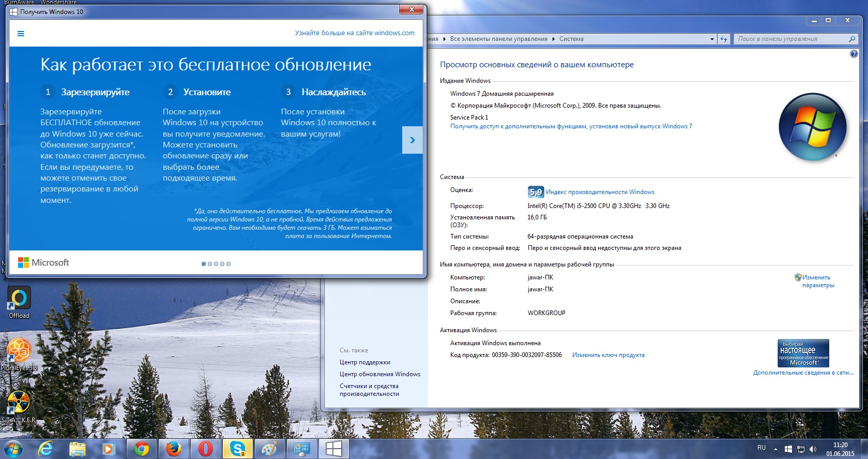Select third slide pagination dot
This screenshot has width=868, height=459.
tap(216, 264)
